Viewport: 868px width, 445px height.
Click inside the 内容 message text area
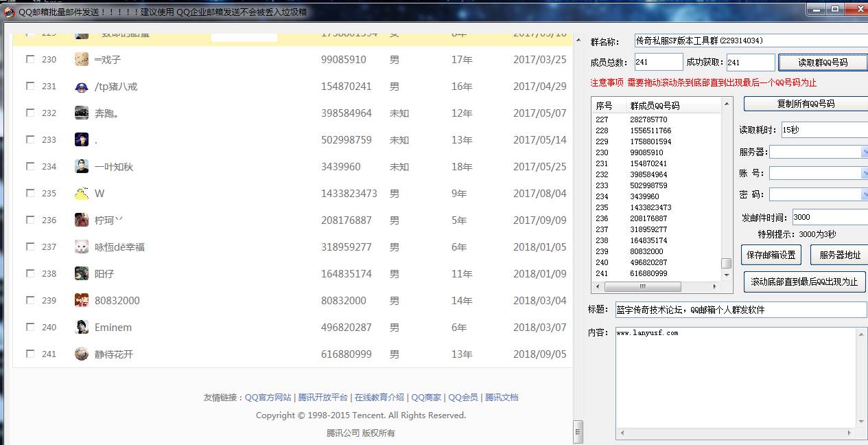coord(736,377)
